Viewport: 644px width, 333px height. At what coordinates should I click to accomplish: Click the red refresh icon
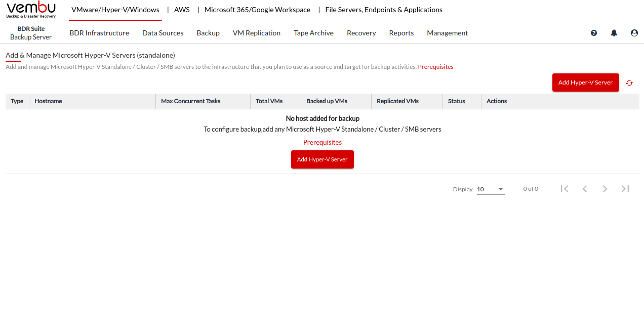point(629,83)
